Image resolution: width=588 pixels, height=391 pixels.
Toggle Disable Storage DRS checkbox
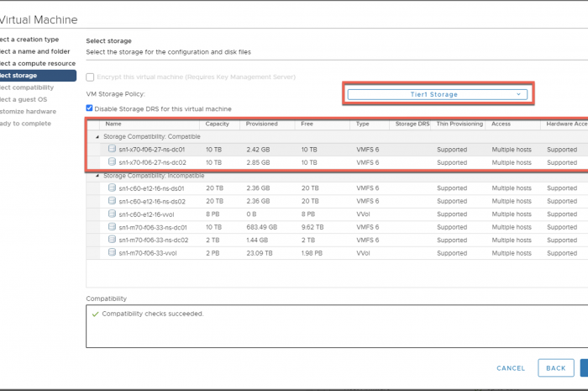click(x=90, y=108)
